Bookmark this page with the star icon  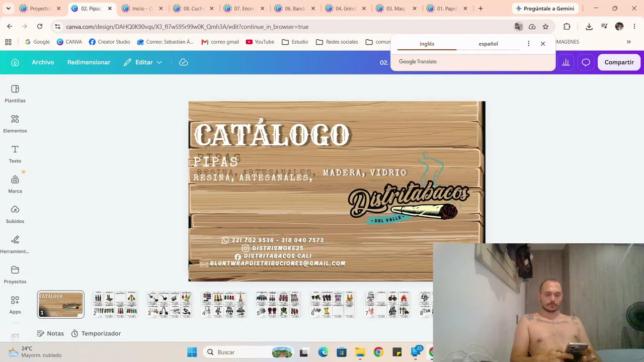coord(545,27)
